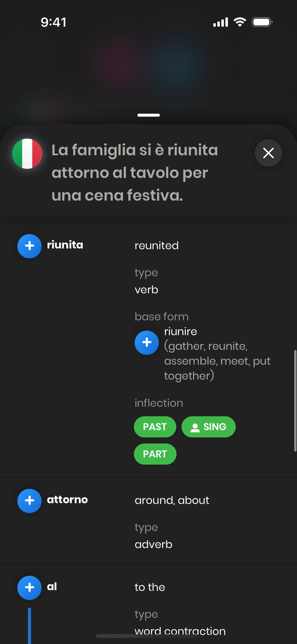Tap the Wi-Fi icon in status bar

click(x=240, y=22)
